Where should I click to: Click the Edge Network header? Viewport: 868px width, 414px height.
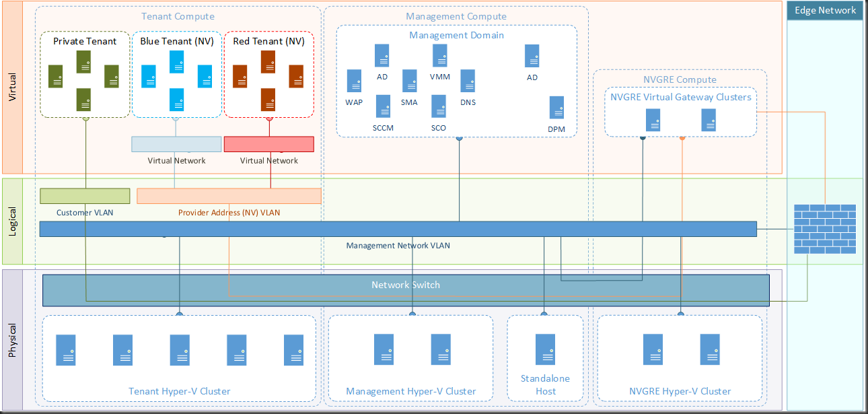pos(825,10)
